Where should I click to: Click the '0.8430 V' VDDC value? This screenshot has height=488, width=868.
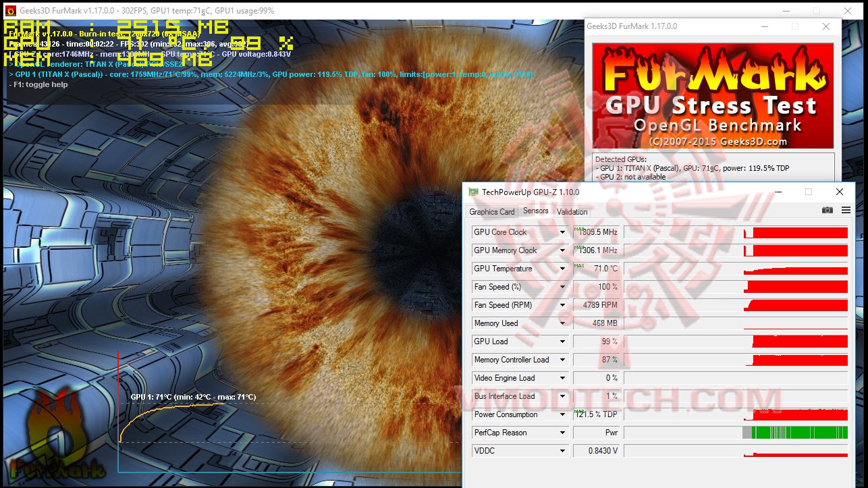pyautogui.click(x=596, y=451)
